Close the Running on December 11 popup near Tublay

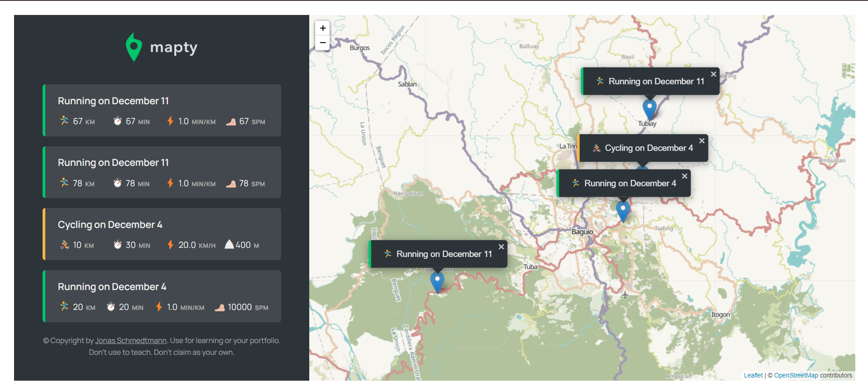(714, 74)
